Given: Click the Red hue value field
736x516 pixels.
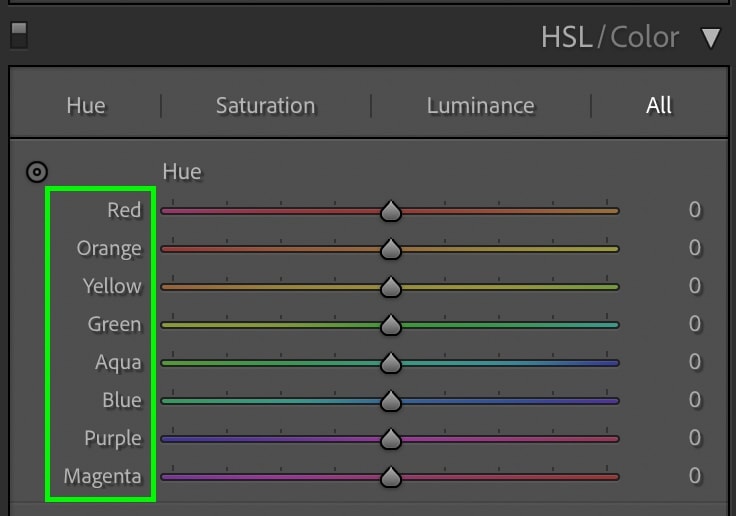Looking at the screenshot, I should [695, 209].
